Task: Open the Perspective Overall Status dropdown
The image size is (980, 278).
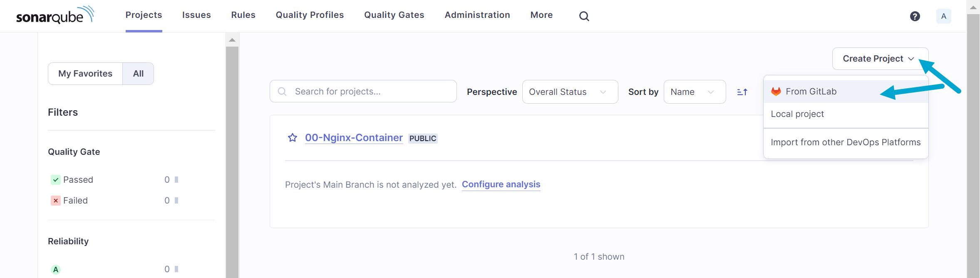Action: pyautogui.click(x=569, y=92)
